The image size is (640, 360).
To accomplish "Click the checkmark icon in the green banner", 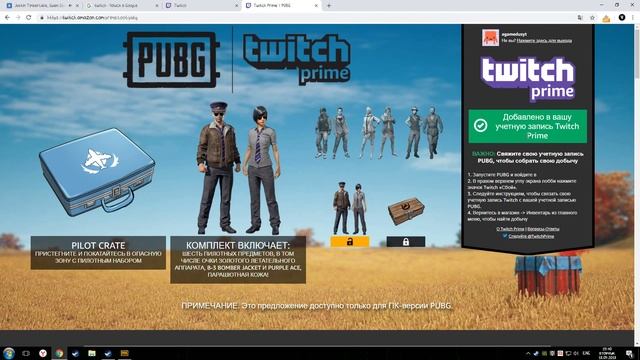I will (x=480, y=126).
